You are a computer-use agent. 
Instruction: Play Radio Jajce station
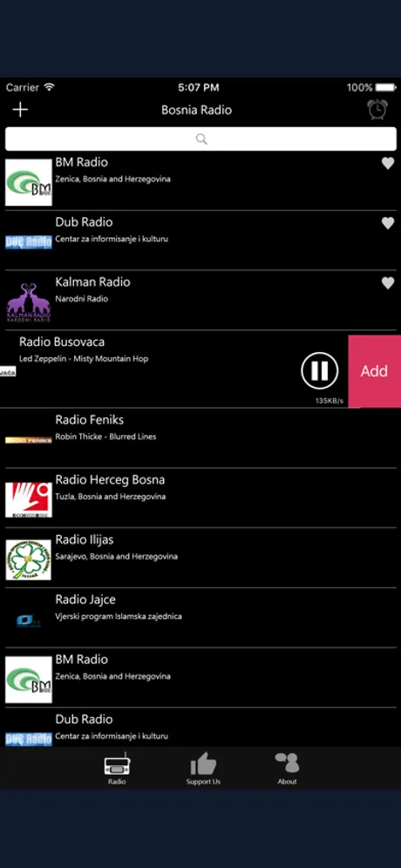point(85,599)
